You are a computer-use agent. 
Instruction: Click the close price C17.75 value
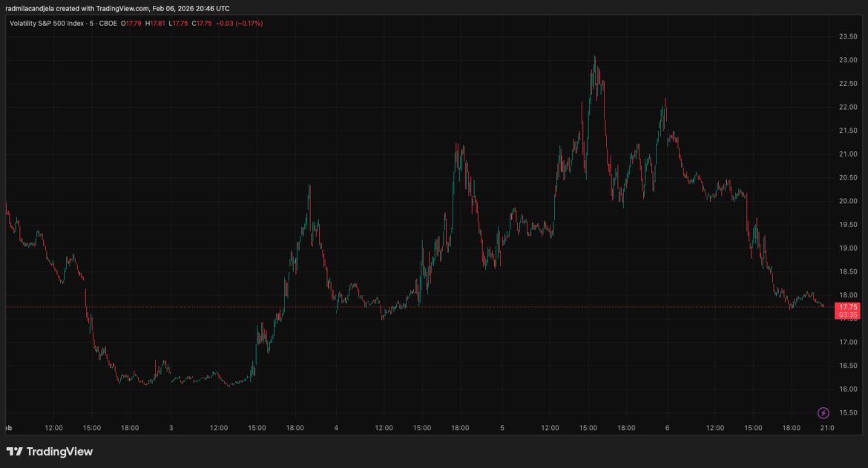tap(202, 23)
